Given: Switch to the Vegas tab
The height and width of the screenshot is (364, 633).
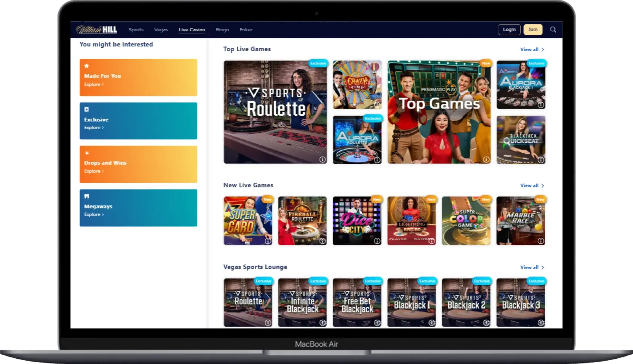Looking at the screenshot, I should 161,30.
